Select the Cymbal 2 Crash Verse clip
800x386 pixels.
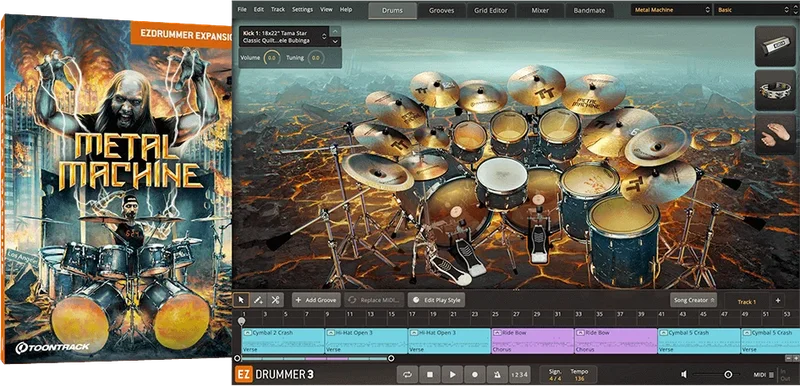click(283, 341)
